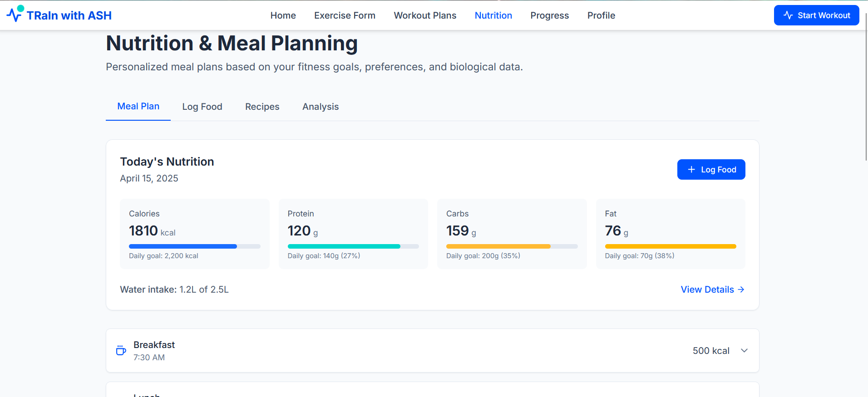Click the TRaIn with ASH pulse logo icon

pyautogui.click(x=14, y=15)
